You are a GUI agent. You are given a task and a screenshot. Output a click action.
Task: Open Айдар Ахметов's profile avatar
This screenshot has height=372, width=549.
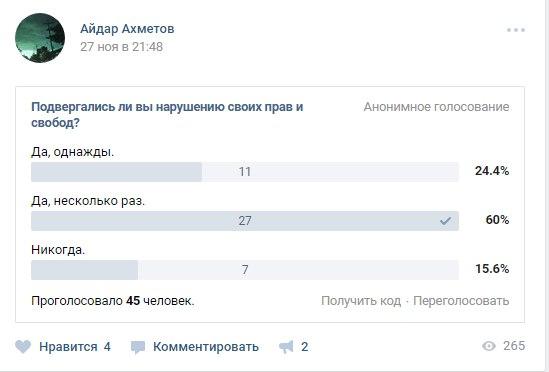pyautogui.click(x=40, y=38)
